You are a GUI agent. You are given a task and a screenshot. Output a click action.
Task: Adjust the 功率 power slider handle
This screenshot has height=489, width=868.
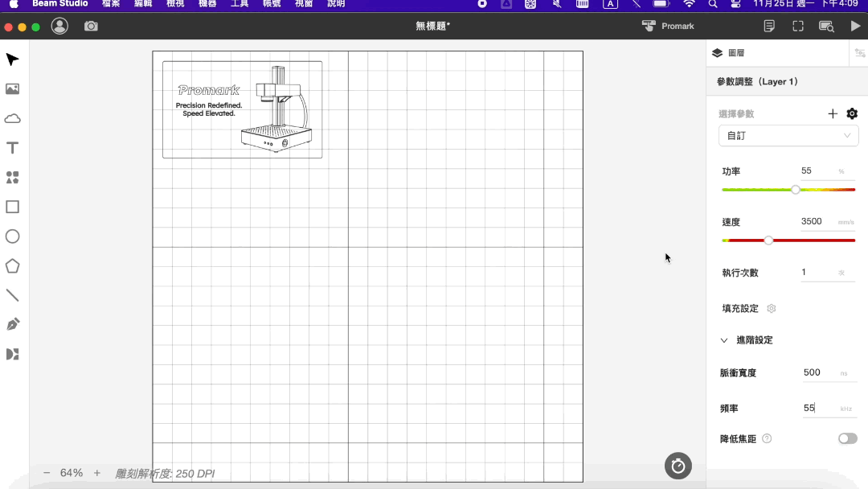pyautogui.click(x=796, y=189)
